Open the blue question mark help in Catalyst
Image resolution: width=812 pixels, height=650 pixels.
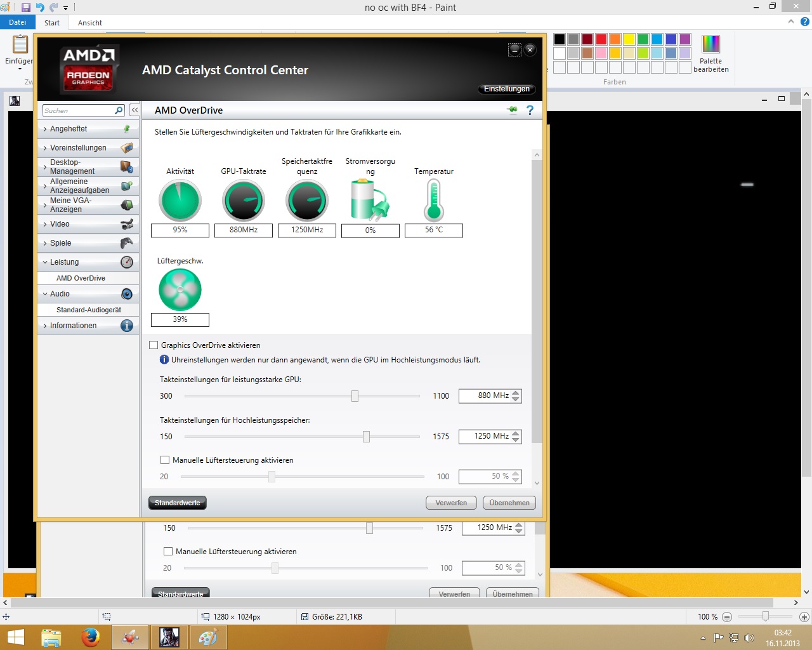click(x=530, y=110)
